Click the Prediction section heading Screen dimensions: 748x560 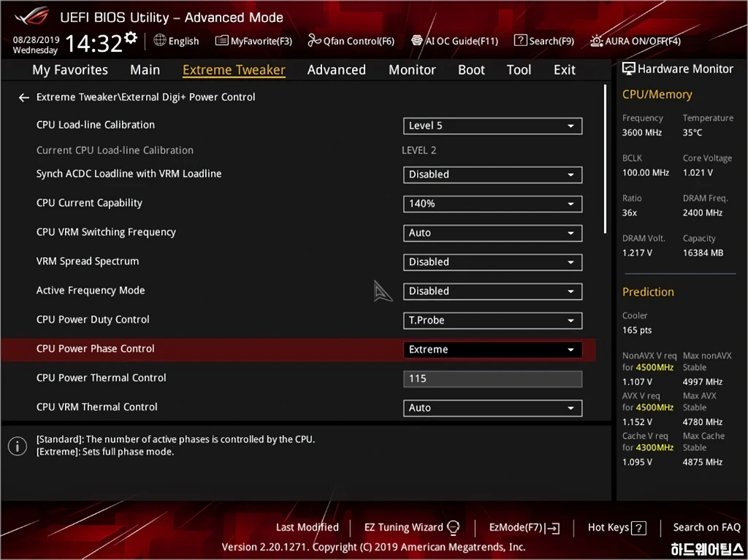click(x=648, y=292)
